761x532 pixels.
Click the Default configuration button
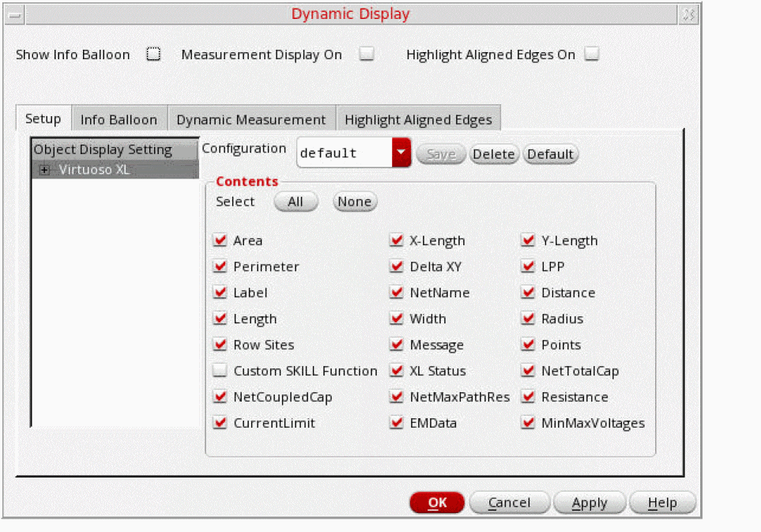[550, 154]
